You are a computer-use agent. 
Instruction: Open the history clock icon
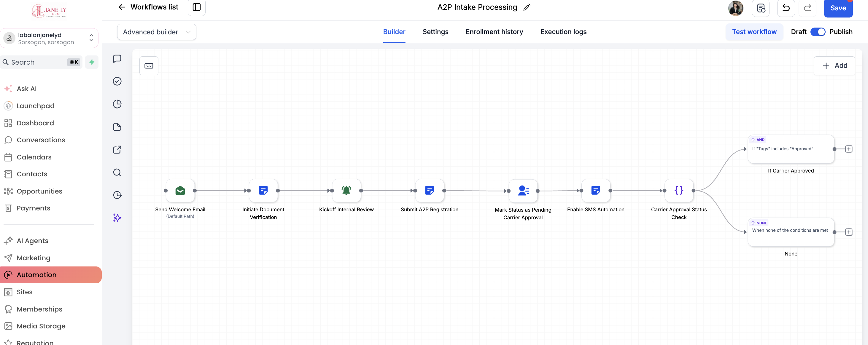117,195
